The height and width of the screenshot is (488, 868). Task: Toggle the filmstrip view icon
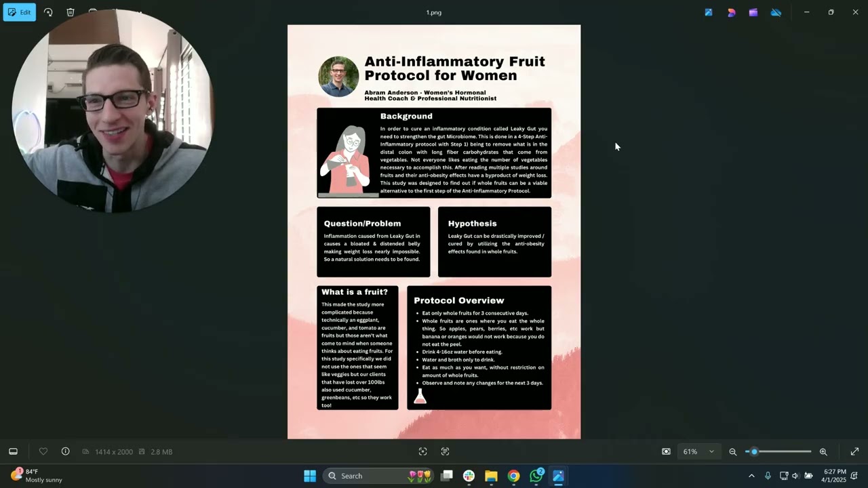click(x=13, y=451)
